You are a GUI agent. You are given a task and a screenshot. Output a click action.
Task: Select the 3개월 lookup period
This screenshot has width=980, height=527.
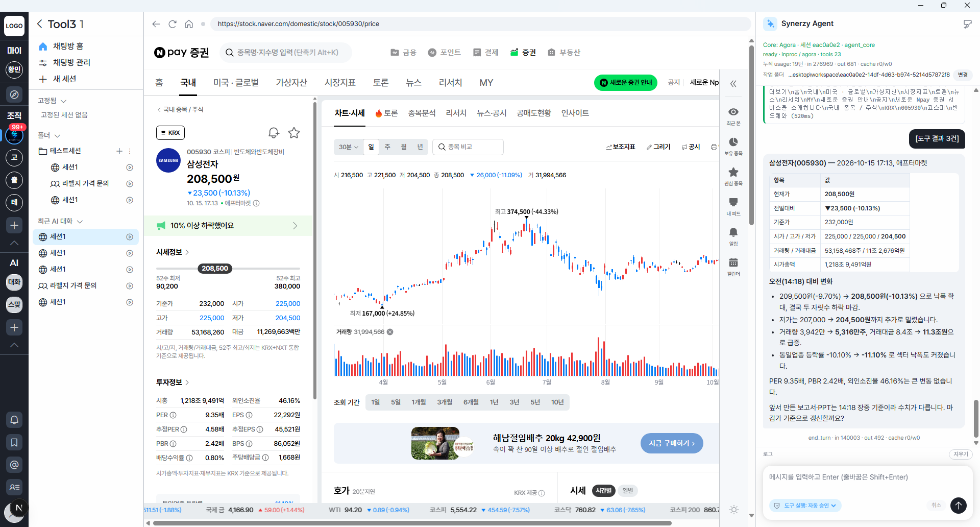coord(445,402)
